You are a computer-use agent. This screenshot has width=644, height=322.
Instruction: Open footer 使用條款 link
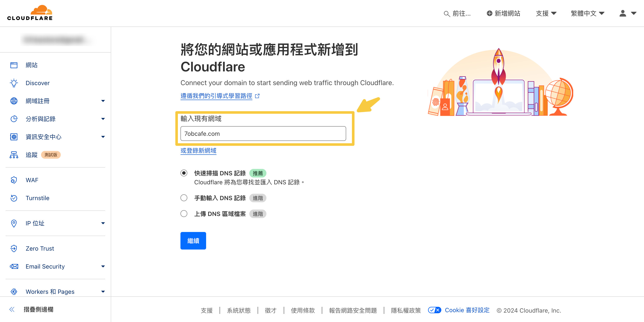pos(303,310)
